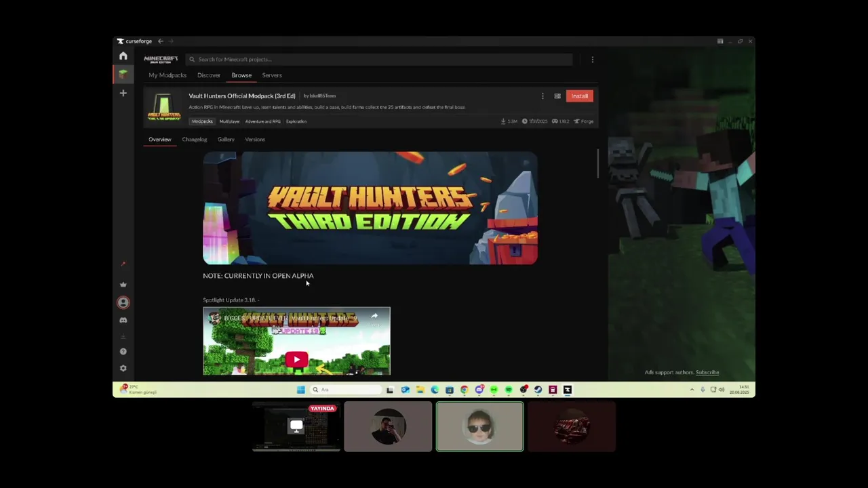The height and width of the screenshot is (488, 868).
Task: Click the Multiplayer category tag
Action: [x=229, y=121]
